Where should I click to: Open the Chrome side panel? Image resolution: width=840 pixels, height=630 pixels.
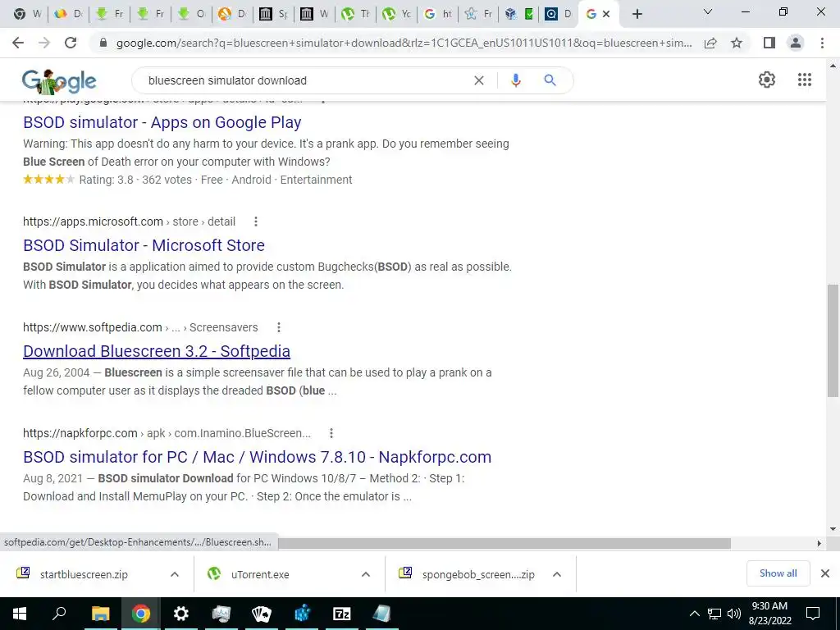coord(769,43)
